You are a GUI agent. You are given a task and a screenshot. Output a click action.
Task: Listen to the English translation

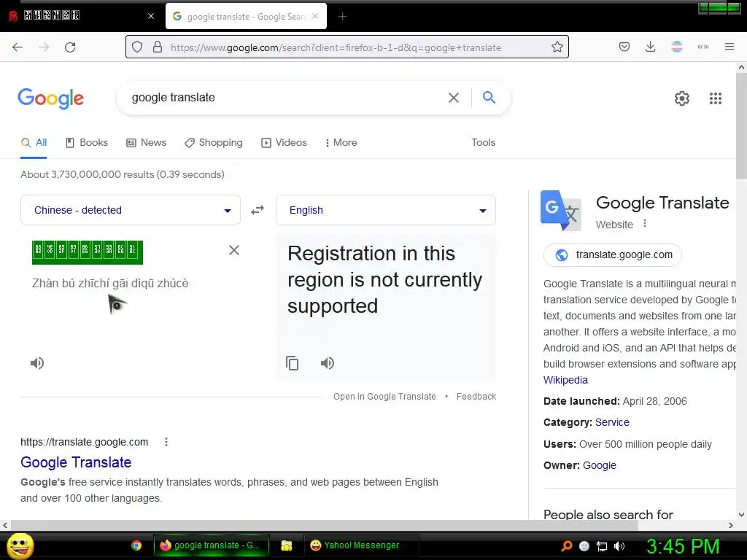pyautogui.click(x=328, y=363)
